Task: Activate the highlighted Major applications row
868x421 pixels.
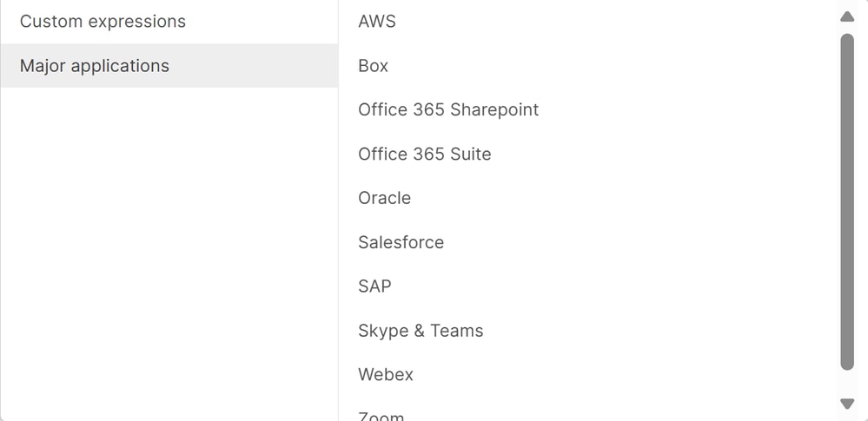Action: [169, 66]
